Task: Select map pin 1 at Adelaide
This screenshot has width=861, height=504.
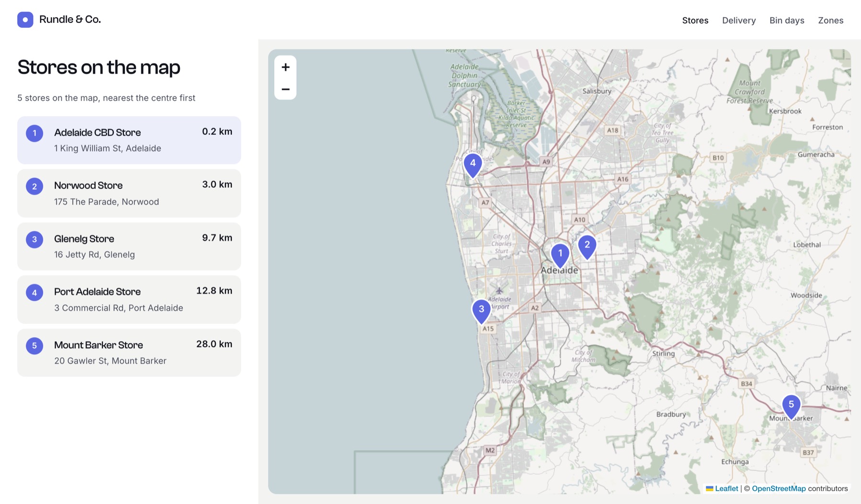Action: (560, 255)
